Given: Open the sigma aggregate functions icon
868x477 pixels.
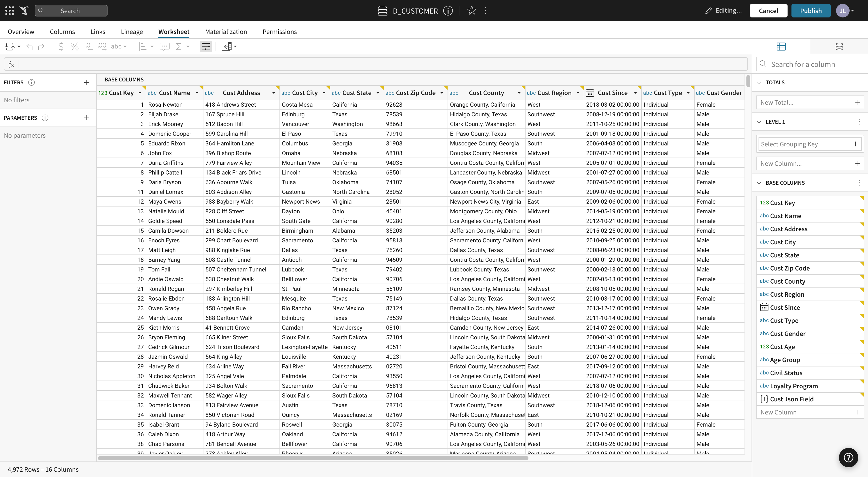Looking at the screenshot, I should [x=178, y=47].
